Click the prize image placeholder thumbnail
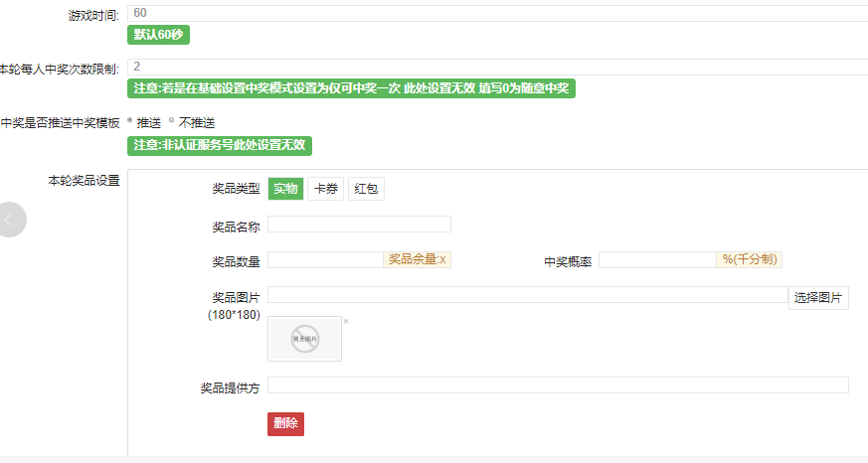Image resolution: width=868 pixels, height=463 pixels. coord(304,339)
